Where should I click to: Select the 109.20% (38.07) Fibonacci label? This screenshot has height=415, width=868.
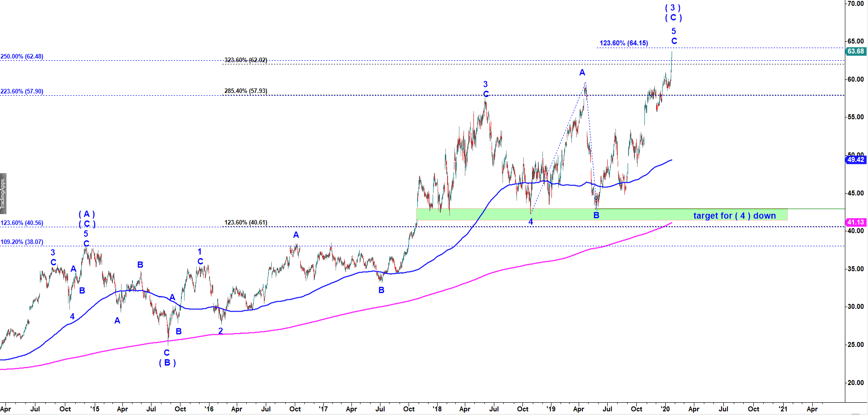point(22,242)
